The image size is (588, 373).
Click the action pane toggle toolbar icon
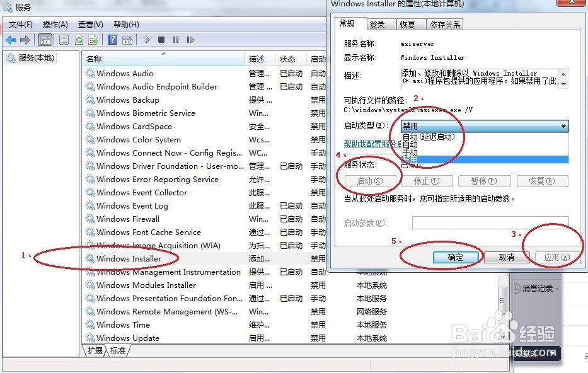pos(127,40)
